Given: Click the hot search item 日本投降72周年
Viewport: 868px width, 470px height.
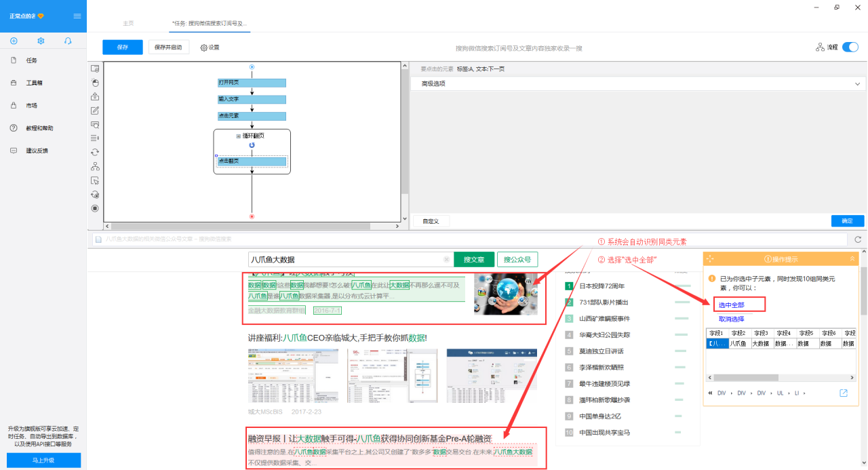Looking at the screenshot, I should (x=601, y=286).
